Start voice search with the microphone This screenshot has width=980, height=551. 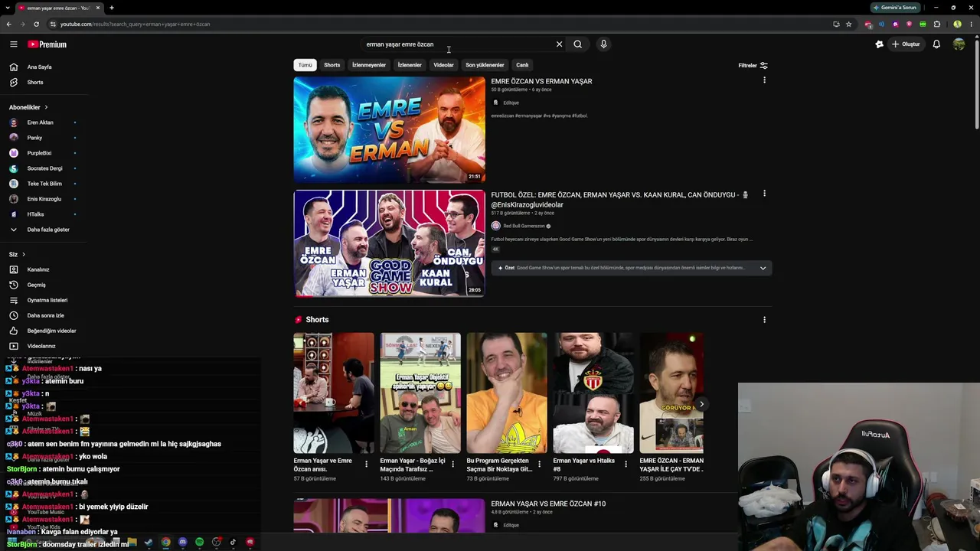tap(603, 44)
